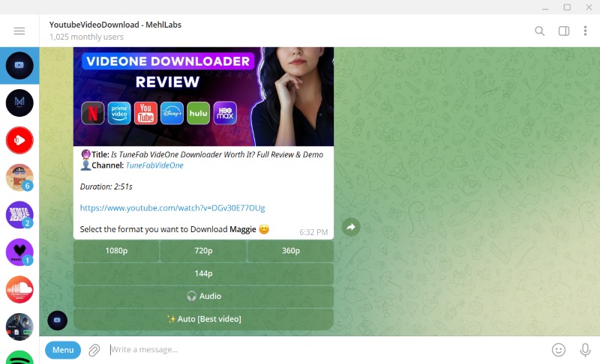Click the 1,025 monthly users subtitle

(86, 37)
